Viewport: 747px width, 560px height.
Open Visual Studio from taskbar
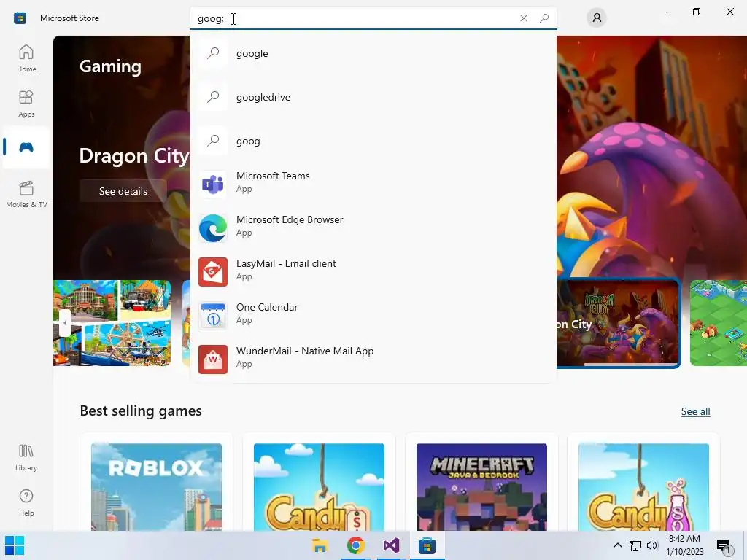click(x=391, y=545)
